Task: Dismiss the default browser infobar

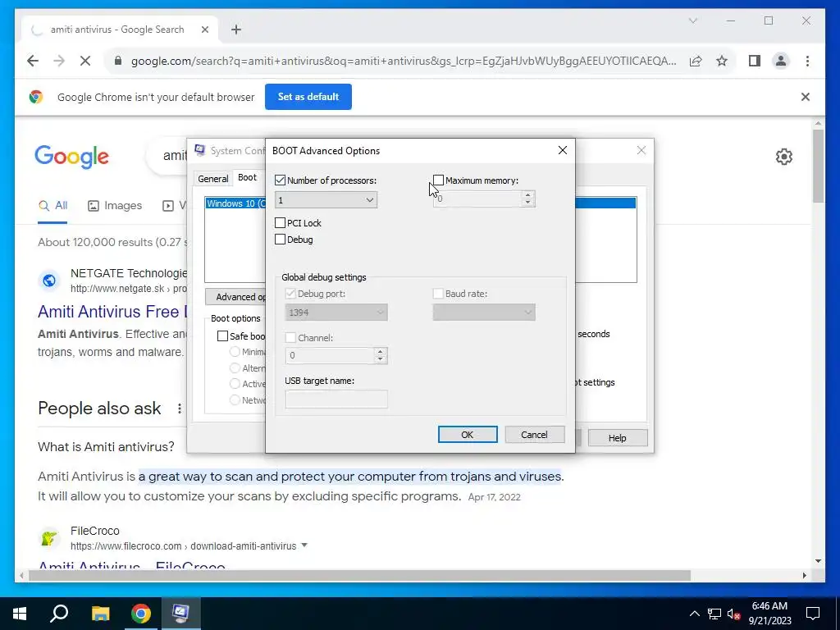Action: pyautogui.click(x=806, y=97)
